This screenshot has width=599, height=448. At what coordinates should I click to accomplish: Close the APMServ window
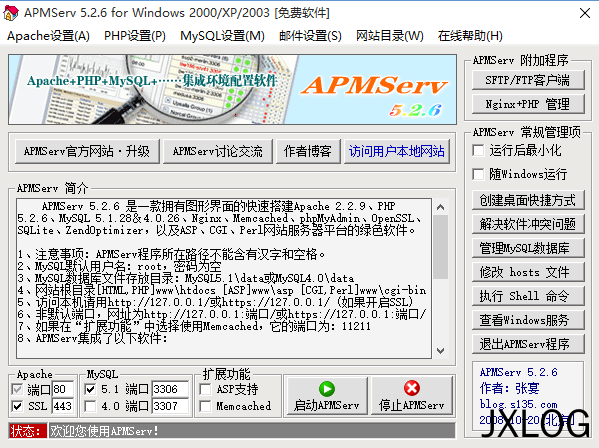click(584, 13)
